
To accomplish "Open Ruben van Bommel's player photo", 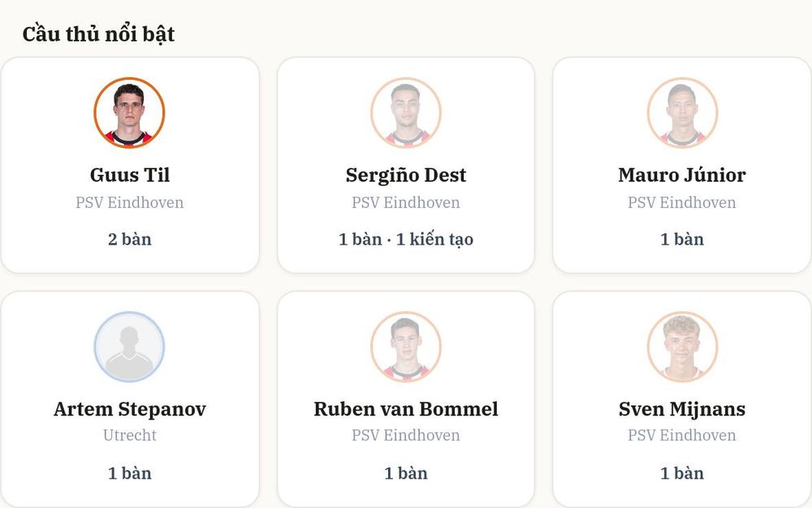I will [x=405, y=346].
